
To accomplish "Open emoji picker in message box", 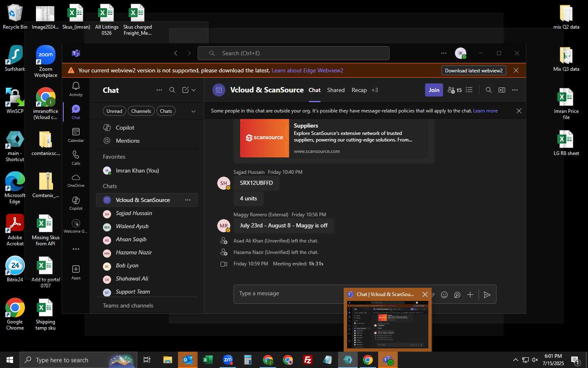I will (444, 295).
